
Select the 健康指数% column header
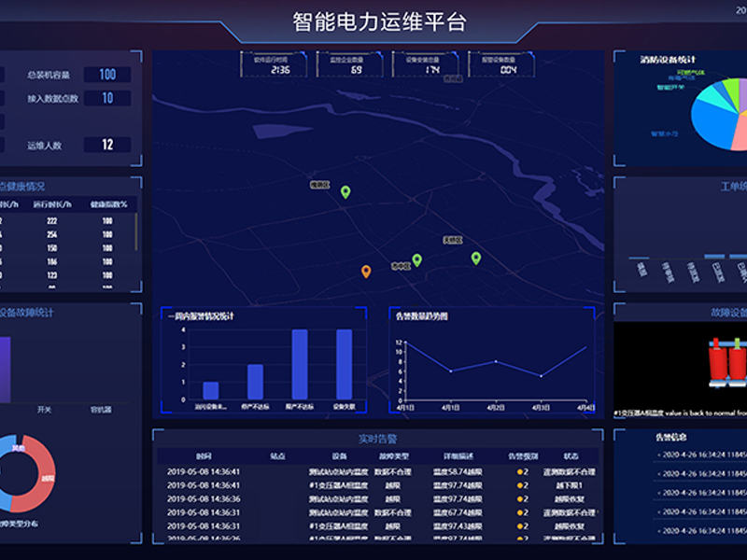(x=108, y=204)
